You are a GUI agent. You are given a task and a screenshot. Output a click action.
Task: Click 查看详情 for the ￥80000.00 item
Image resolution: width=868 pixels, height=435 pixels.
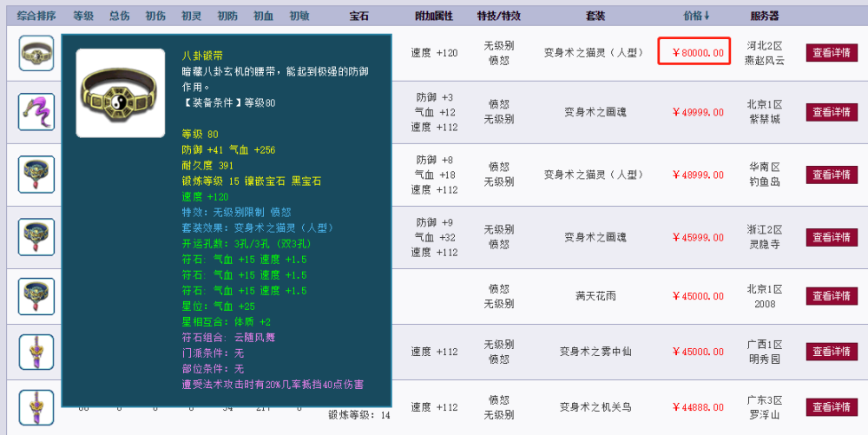[832, 53]
